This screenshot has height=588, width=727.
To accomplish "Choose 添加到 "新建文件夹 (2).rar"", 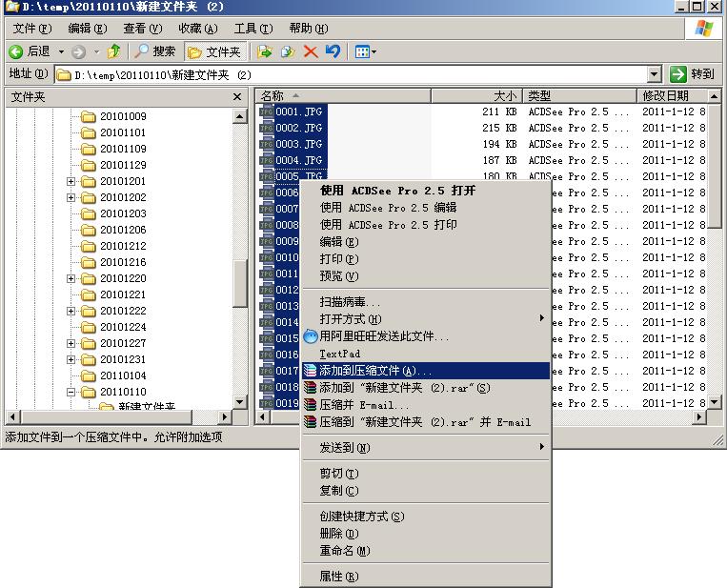I will coord(425,388).
